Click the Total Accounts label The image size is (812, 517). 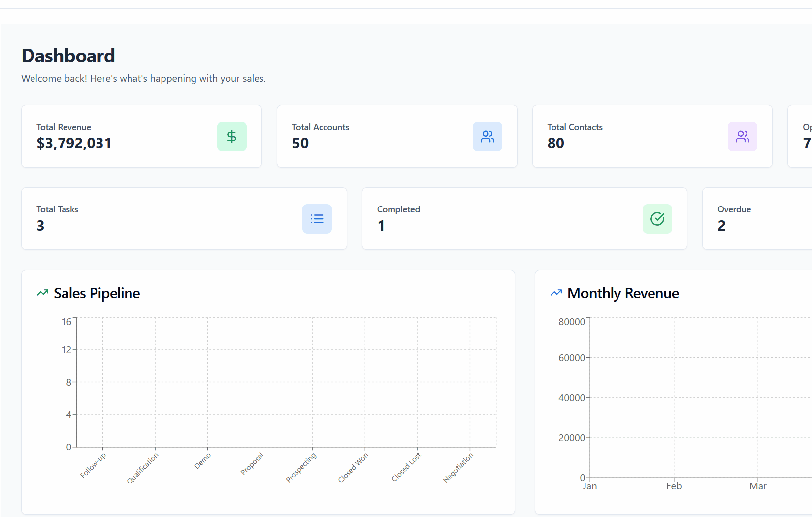click(321, 127)
